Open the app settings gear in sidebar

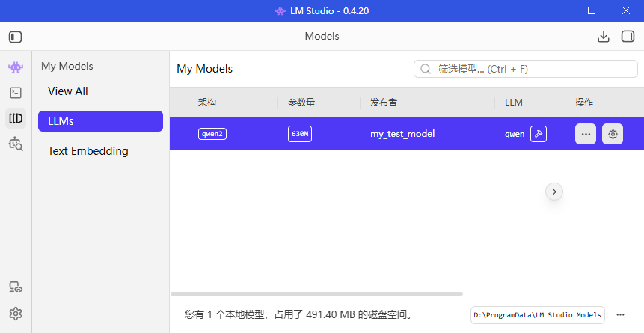click(16, 314)
